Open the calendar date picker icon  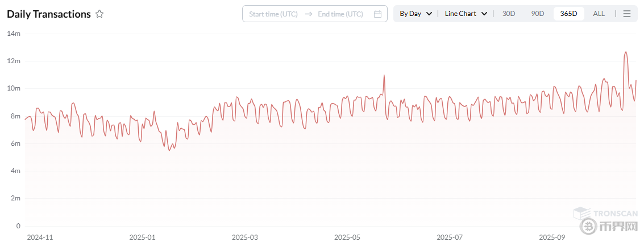[377, 14]
